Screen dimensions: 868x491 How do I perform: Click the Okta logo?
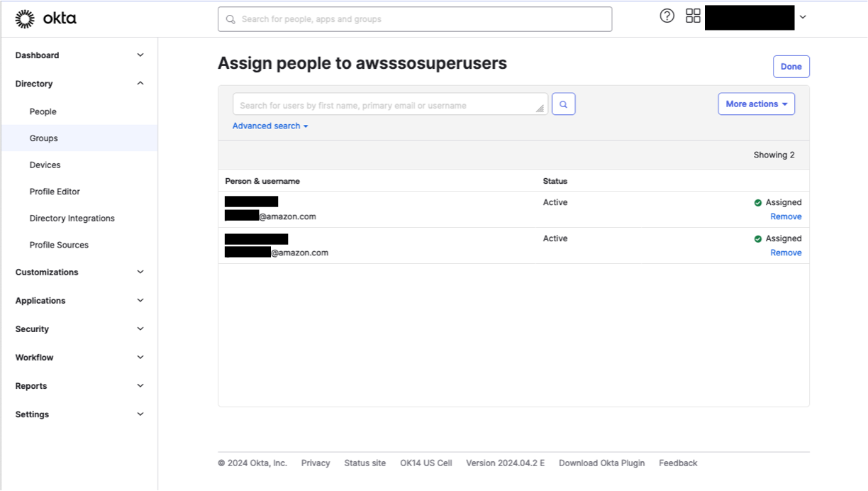47,18
